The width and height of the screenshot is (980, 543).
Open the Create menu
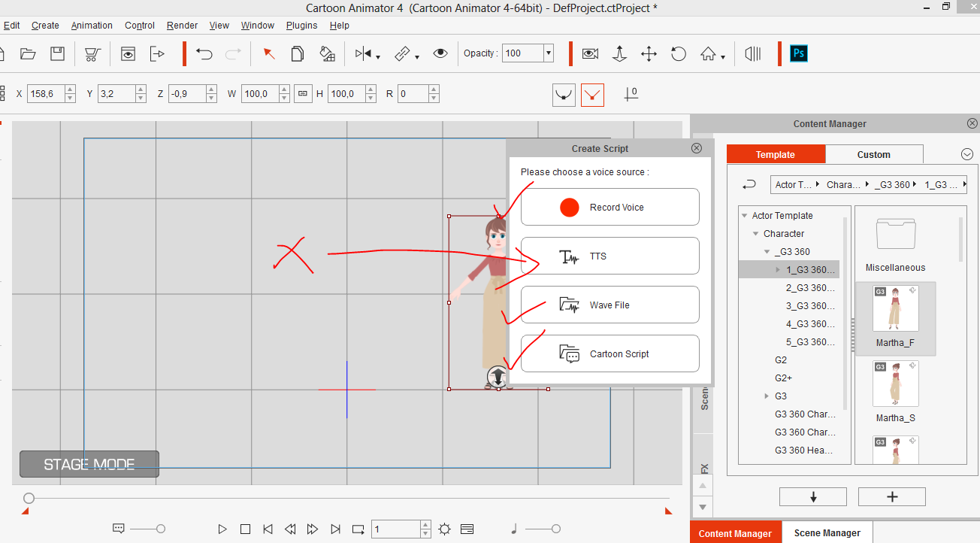tap(45, 25)
